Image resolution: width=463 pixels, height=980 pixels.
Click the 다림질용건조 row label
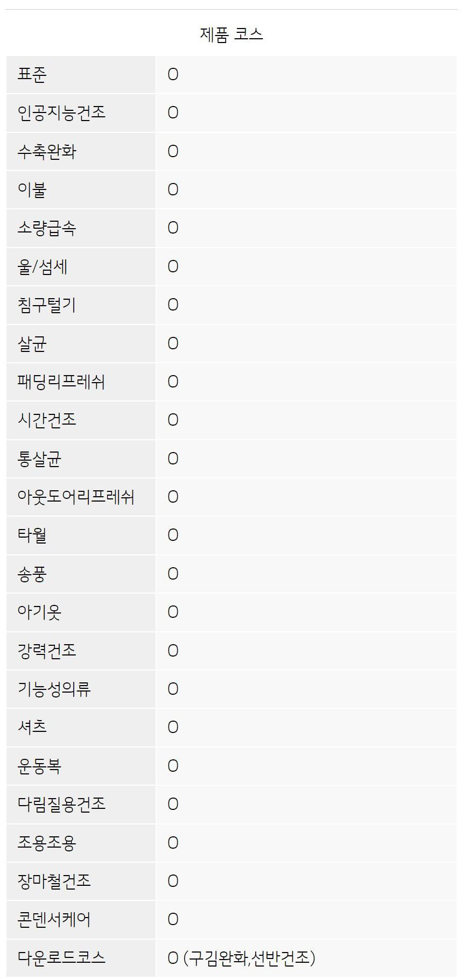tap(61, 804)
